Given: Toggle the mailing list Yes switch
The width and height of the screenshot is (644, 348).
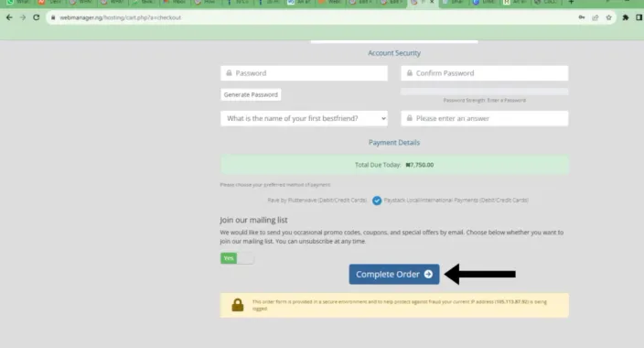Looking at the screenshot, I should (x=237, y=258).
